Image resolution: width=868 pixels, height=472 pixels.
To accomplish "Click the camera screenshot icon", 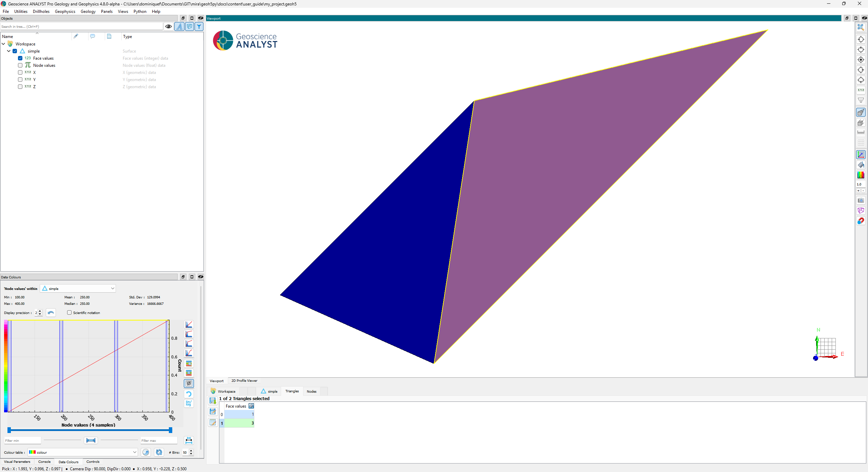I will pyautogui.click(x=861, y=200).
